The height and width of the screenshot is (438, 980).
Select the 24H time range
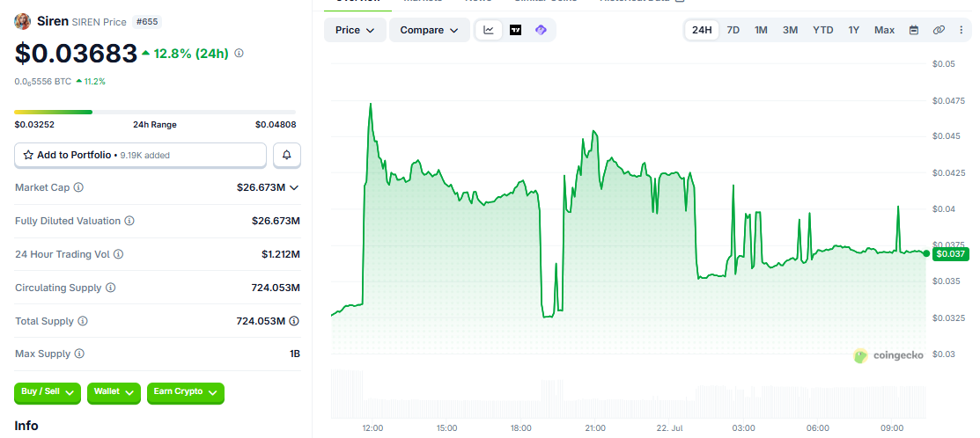click(702, 30)
